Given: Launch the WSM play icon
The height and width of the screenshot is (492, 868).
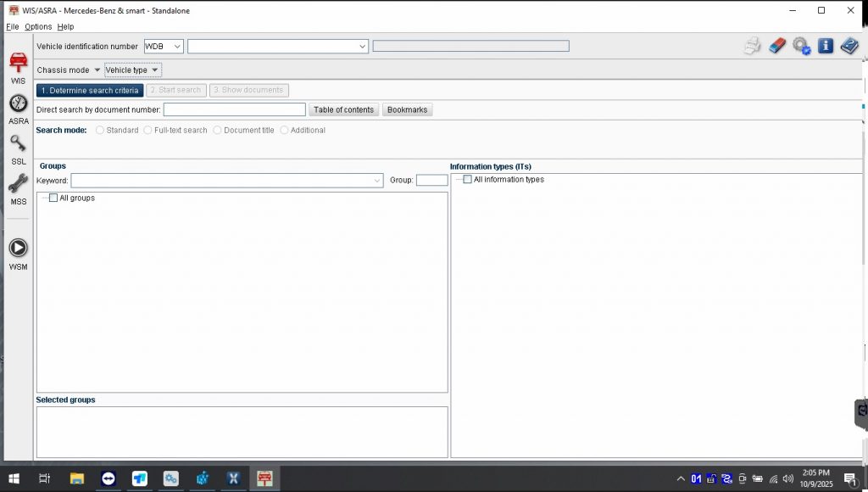Looking at the screenshot, I should (18, 252).
